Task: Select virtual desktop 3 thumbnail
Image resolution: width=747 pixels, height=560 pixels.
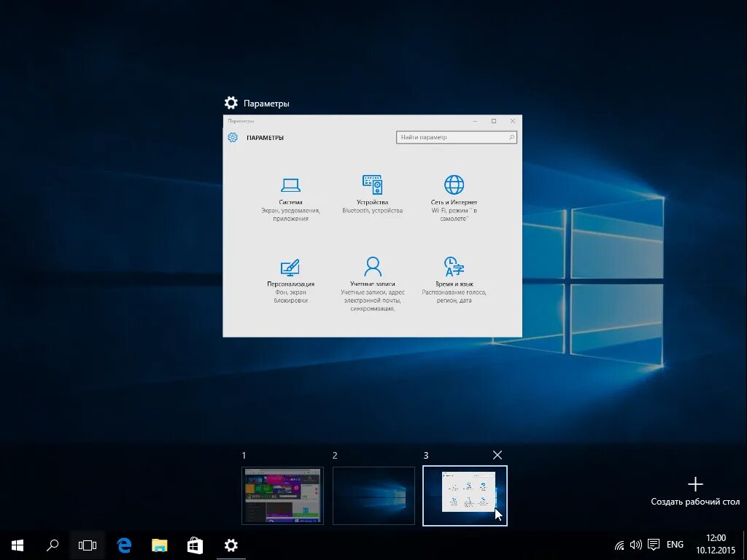Action: [x=465, y=496]
